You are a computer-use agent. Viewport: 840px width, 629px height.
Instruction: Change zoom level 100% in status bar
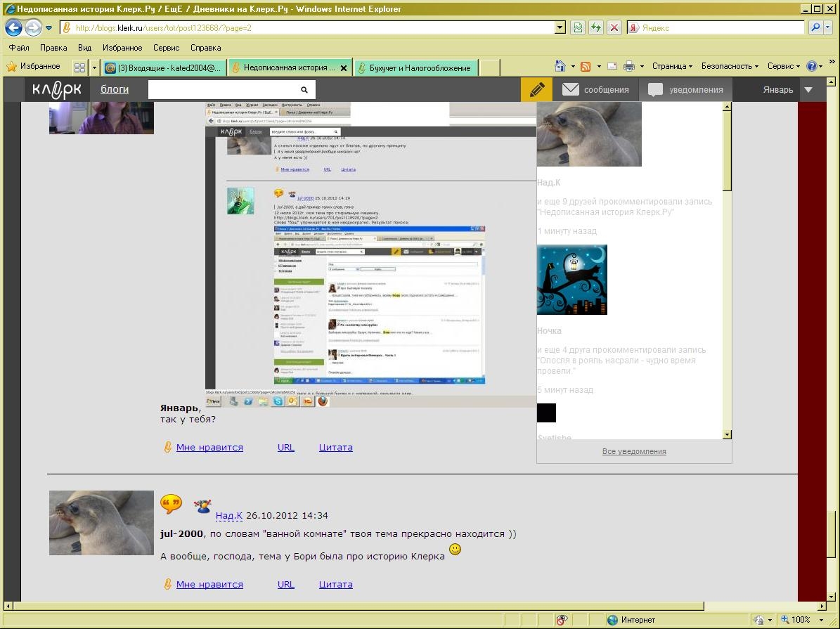tap(803, 620)
